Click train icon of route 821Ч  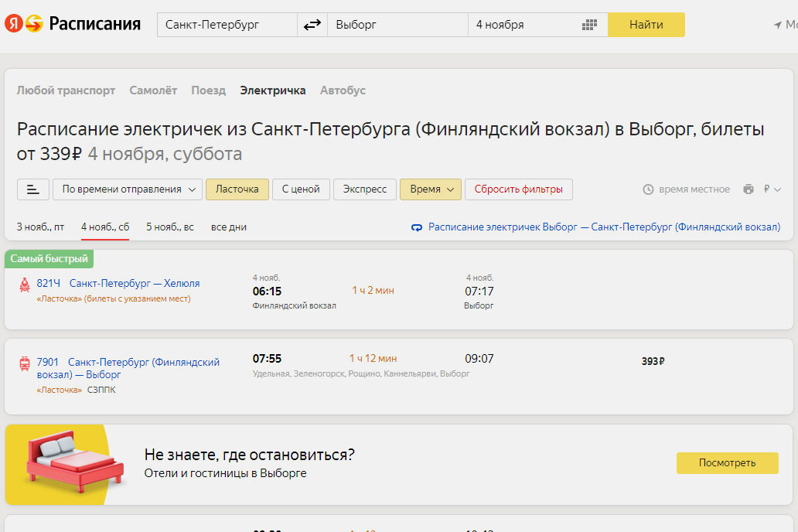[x=25, y=285]
